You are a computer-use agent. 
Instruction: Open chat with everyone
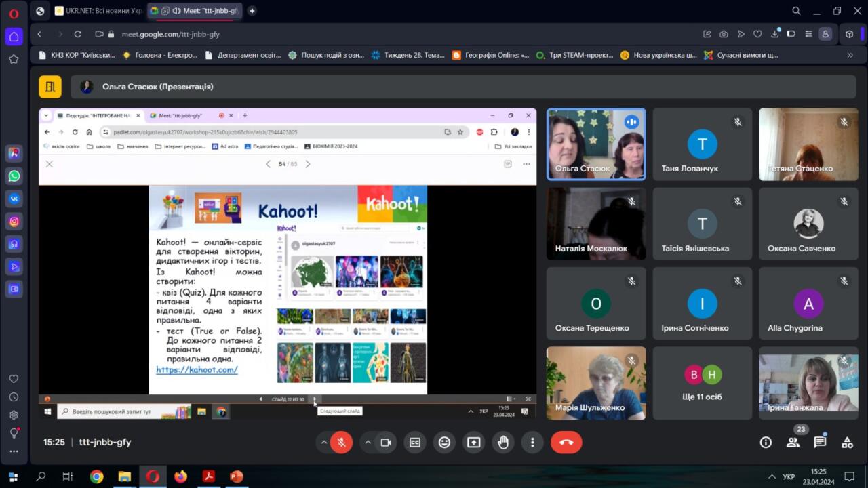tap(820, 443)
